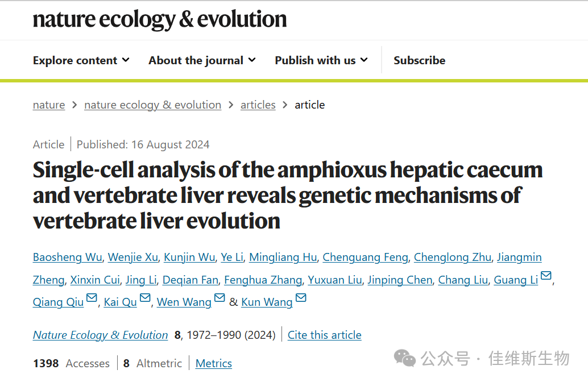Open Nature Ecology & Evolution journal citation link
Screen dimensions: 588x382
[100, 335]
